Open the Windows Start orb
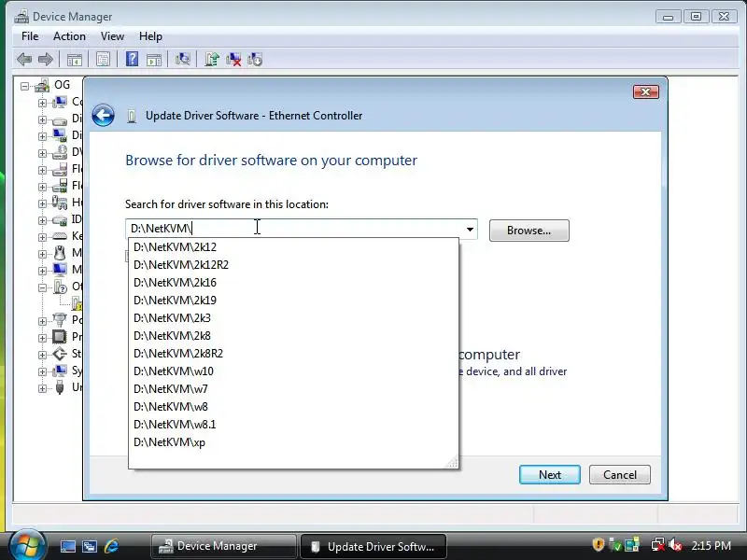 pyautogui.click(x=27, y=545)
